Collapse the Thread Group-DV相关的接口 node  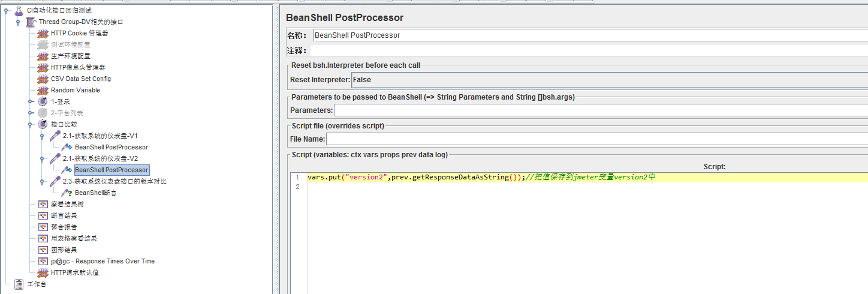19,22
